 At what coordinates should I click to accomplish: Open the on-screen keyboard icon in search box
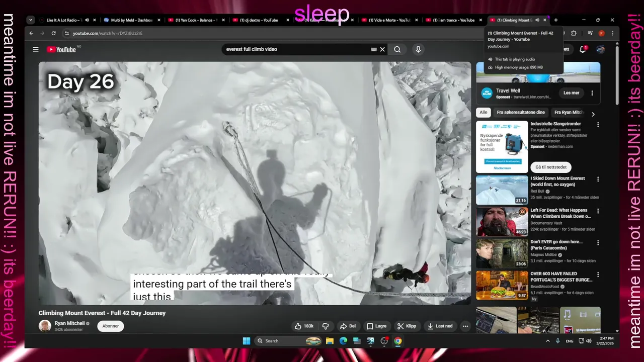tap(374, 49)
